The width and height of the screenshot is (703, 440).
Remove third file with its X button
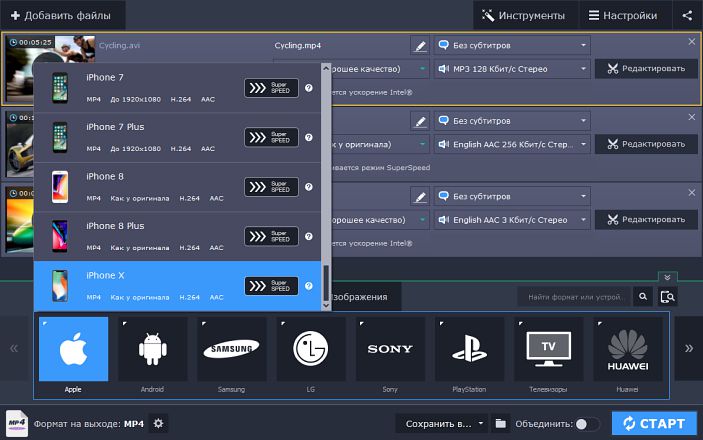point(692,192)
